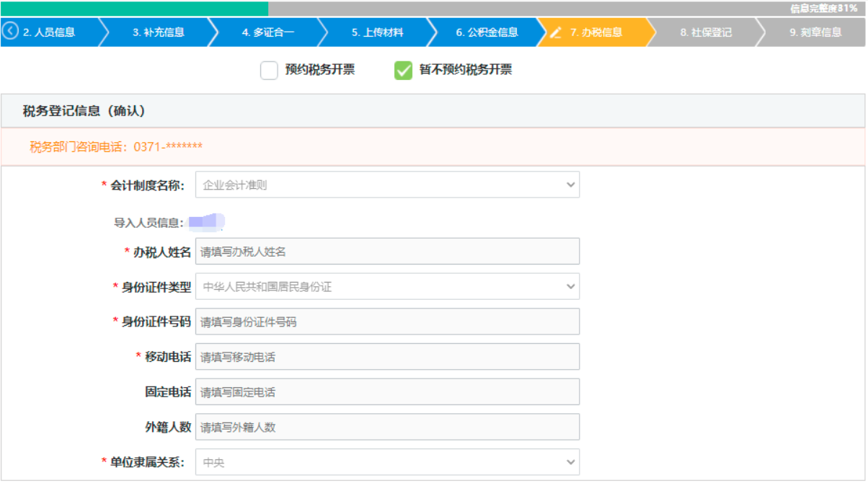Click the checkmark icon beside 暂不预约税务开票

(x=403, y=71)
